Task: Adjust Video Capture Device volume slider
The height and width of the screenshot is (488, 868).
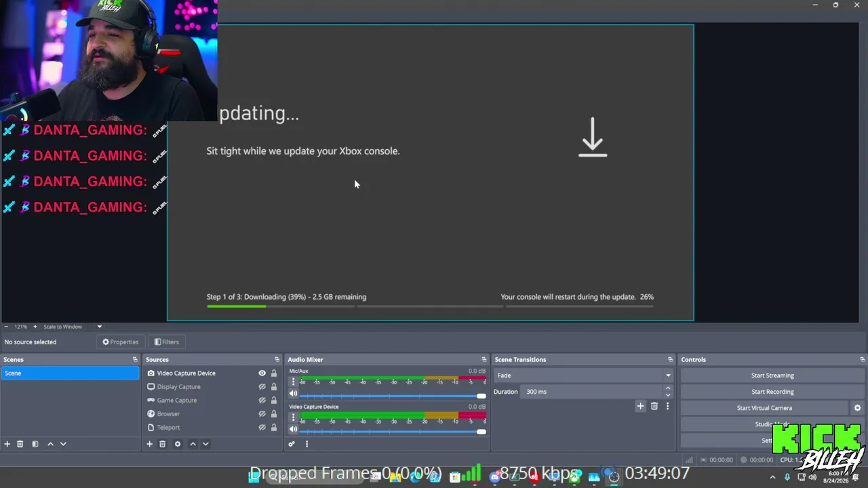Action: coord(393,431)
